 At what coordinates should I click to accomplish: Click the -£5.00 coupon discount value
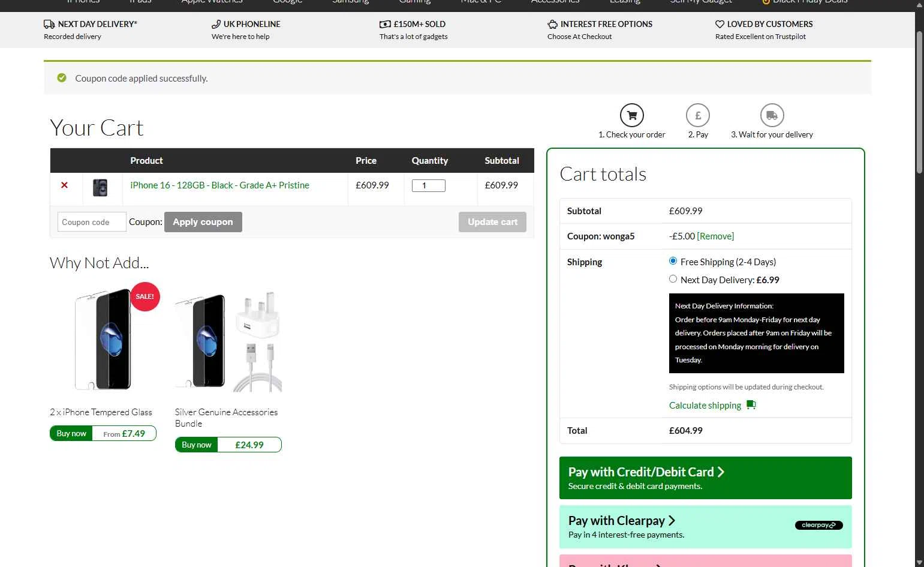[682, 236]
